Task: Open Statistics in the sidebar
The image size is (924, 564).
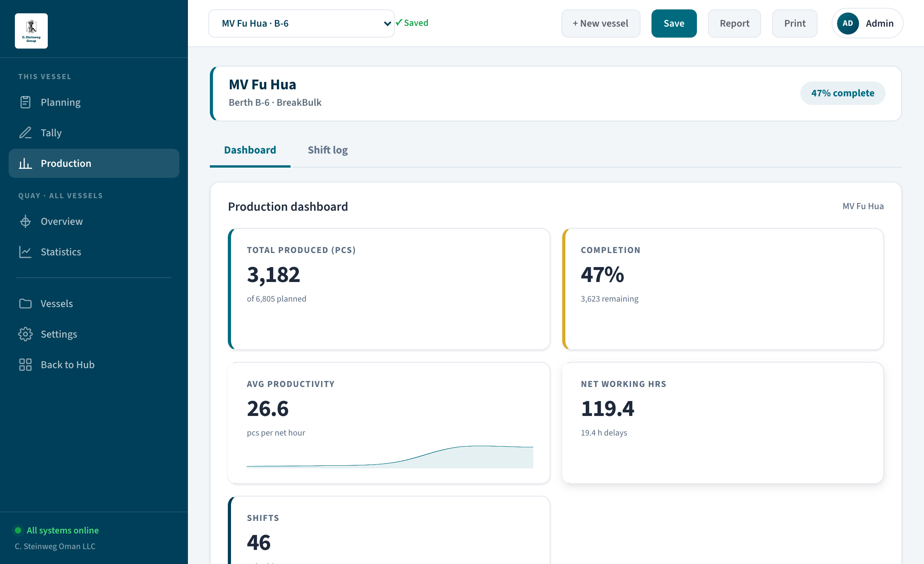Action: [94, 252]
